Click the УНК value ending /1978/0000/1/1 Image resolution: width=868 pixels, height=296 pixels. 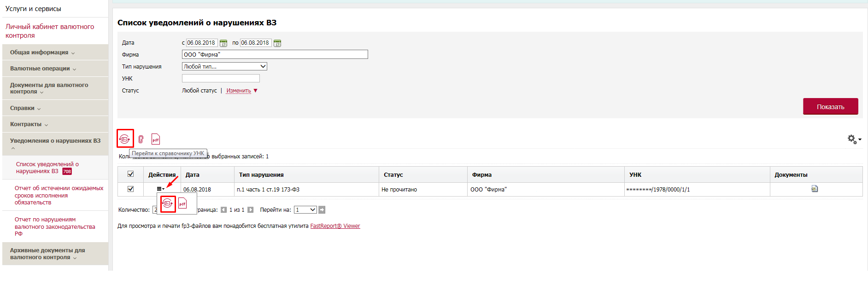coord(658,190)
